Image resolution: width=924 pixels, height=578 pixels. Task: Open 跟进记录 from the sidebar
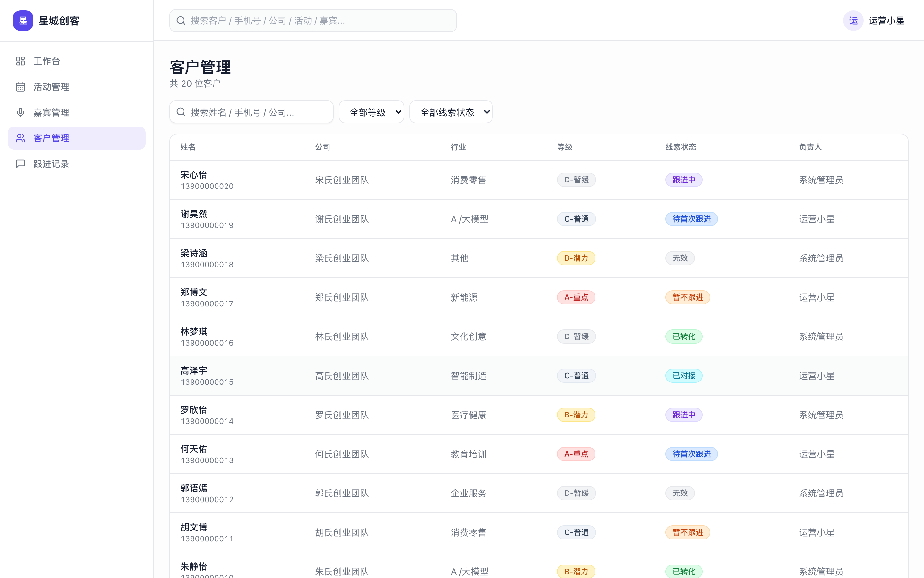click(76, 164)
